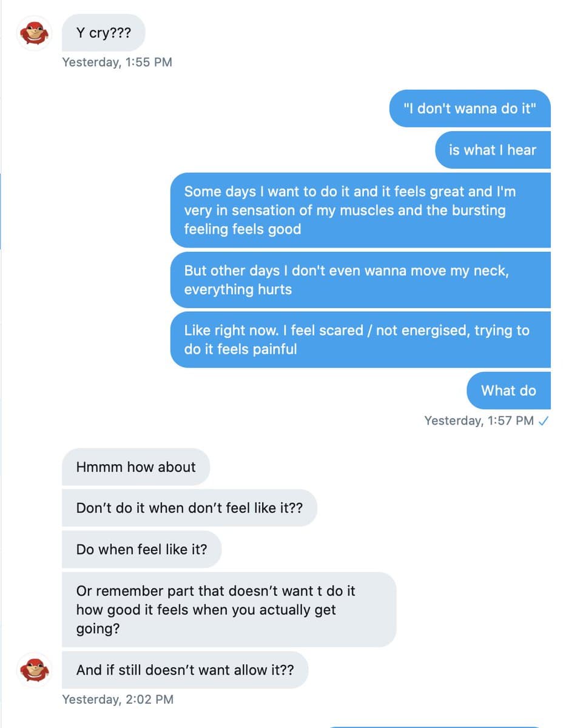Screen dimensions: 563x728
Task: Select the "What do" sent bubble
Action: [x=508, y=390]
